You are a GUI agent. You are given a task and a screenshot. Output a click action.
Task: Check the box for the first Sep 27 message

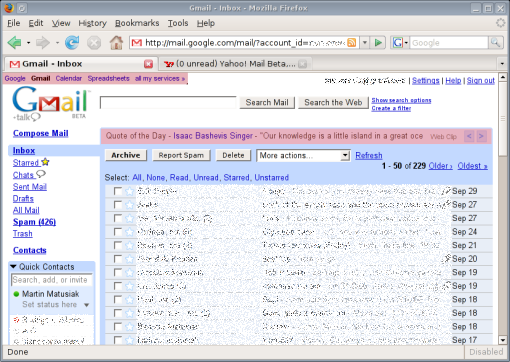point(117,205)
